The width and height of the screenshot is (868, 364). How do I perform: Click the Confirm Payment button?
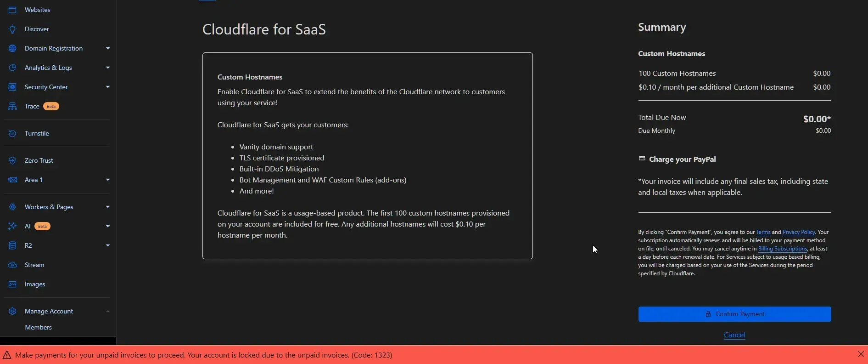click(x=734, y=314)
